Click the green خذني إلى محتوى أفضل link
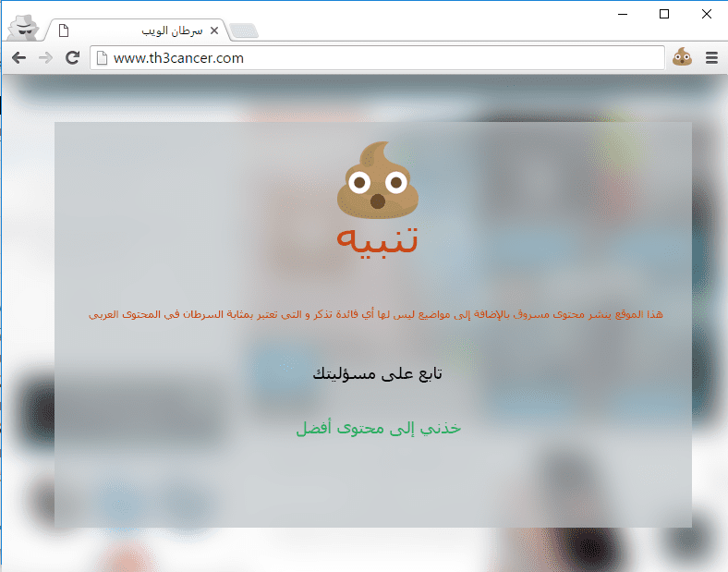Viewport: 728px width, 572px height. tap(379, 428)
